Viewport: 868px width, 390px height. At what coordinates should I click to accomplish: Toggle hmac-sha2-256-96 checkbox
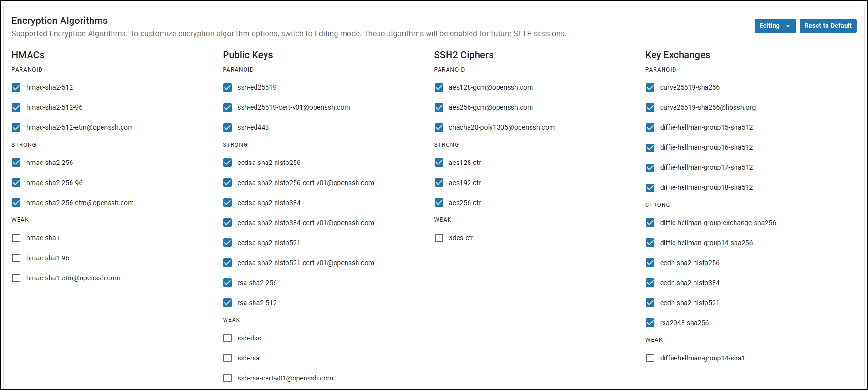(16, 183)
